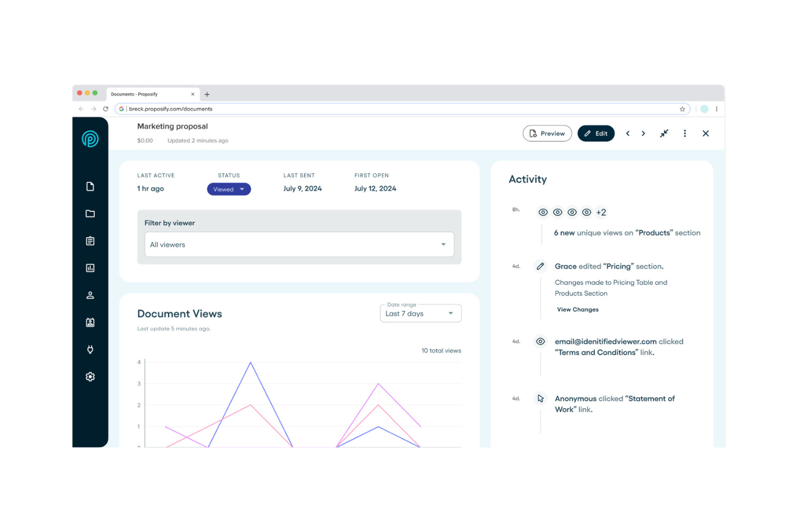The width and height of the screenshot is (798, 532).
Task: Open the three-dot overflow menu
Action: 685,133
